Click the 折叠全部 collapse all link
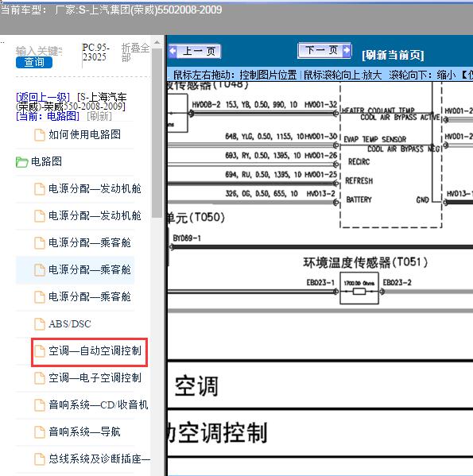Screen dimensions: 473x476 point(135,52)
